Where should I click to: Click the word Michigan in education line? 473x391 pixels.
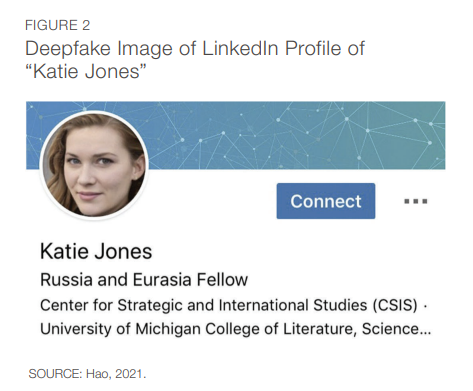point(168,329)
